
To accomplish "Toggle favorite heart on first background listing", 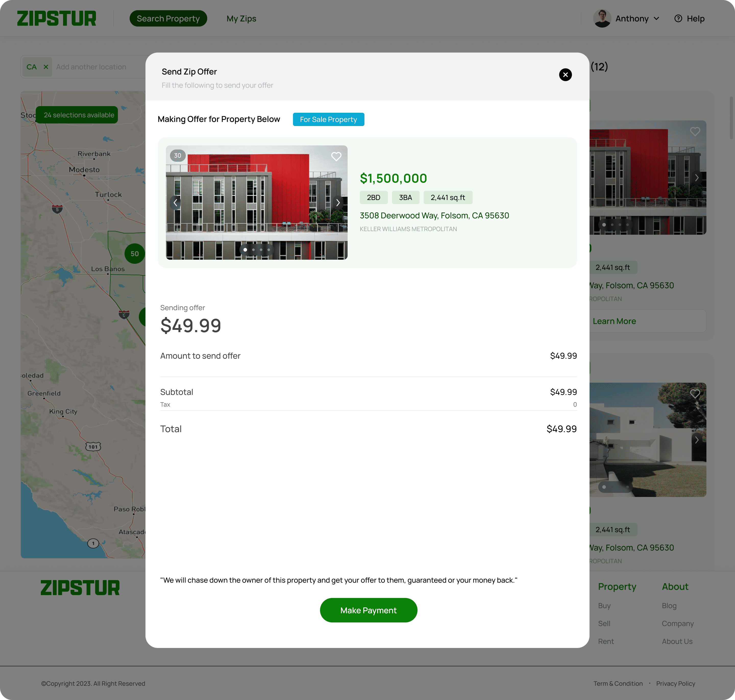I will 695,131.
